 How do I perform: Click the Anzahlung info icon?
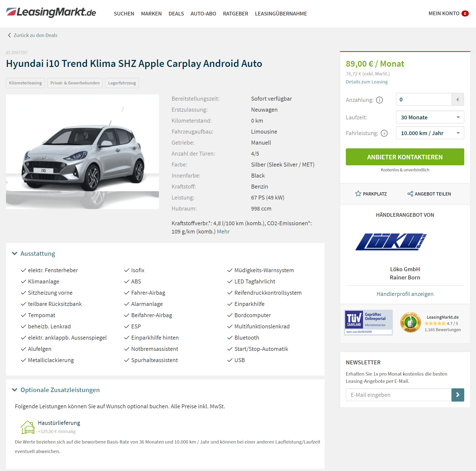[379, 100]
